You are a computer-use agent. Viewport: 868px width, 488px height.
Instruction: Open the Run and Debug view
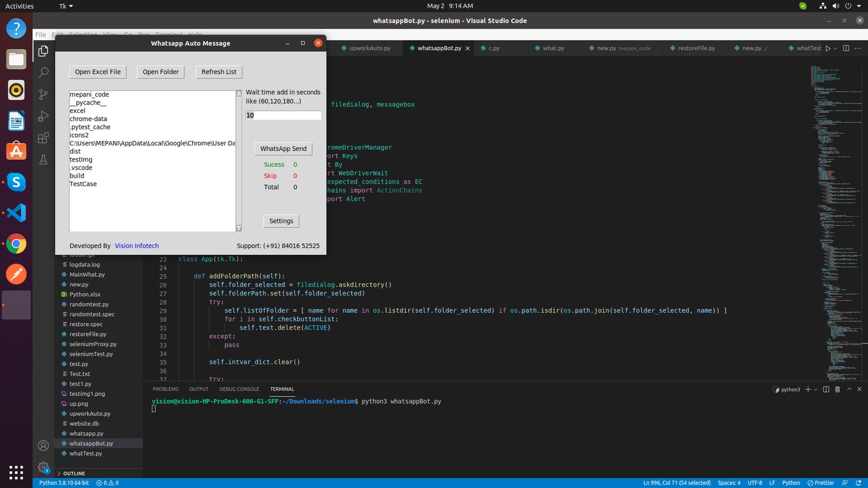[x=43, y=116]
